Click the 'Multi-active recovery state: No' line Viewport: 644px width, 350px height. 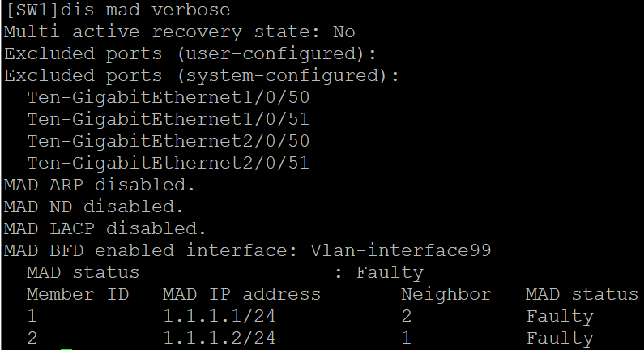point(179,32)
